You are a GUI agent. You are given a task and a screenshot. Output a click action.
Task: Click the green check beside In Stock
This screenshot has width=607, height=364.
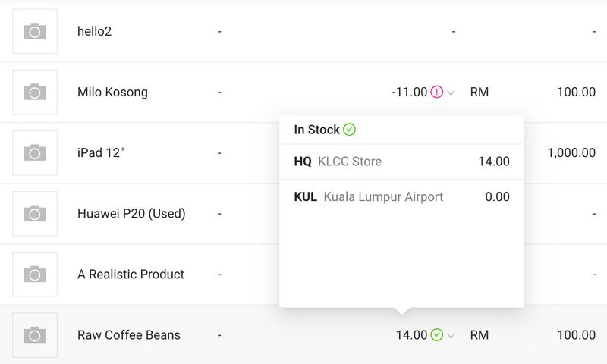point(349,130)
